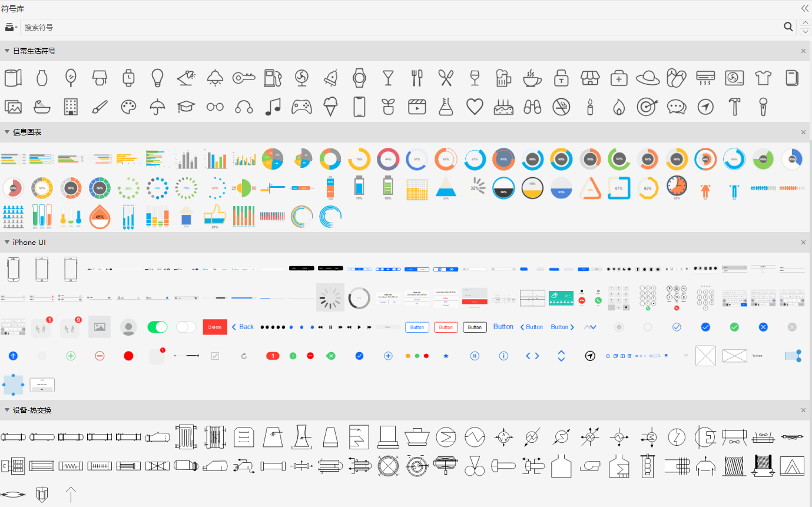The width and height of the screenshot is (812, 507).
Task: Close the 日常生活符号 library
Action: (803, 51)
